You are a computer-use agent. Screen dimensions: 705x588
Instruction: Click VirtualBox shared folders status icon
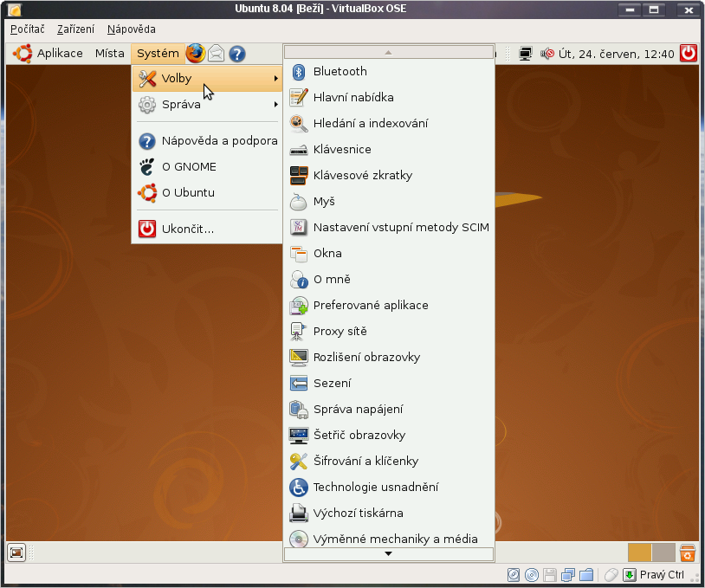(x=586, y=575)
